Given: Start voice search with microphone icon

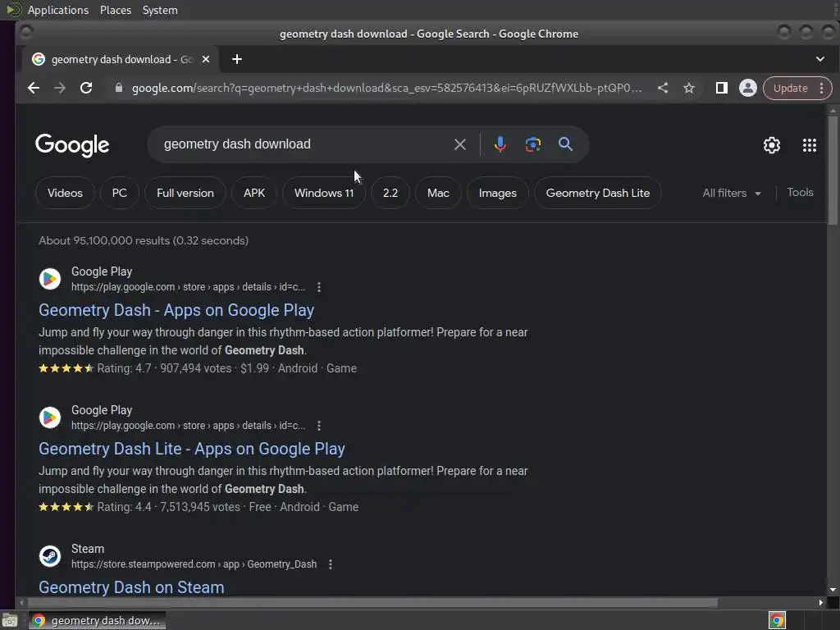Looking at the screenshot, I should (500, 144).
